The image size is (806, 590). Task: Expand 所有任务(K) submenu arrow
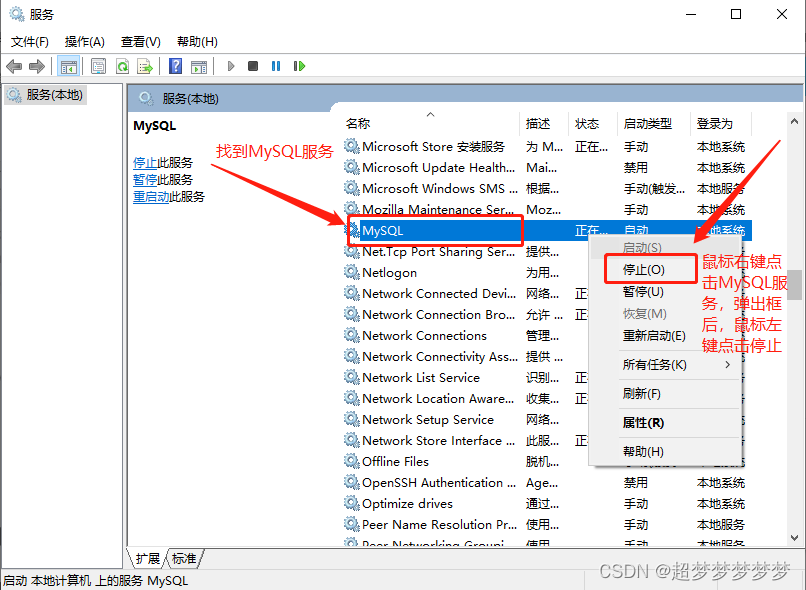[727, 365]
